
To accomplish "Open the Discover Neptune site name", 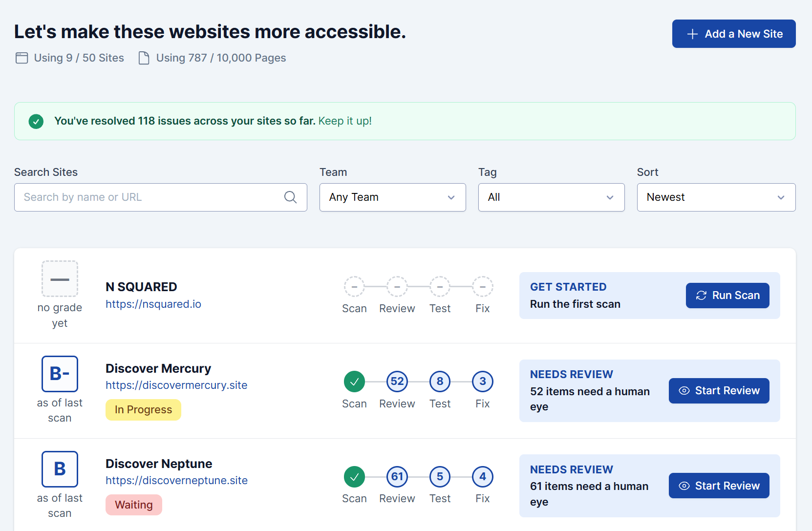I will [159, 464].
